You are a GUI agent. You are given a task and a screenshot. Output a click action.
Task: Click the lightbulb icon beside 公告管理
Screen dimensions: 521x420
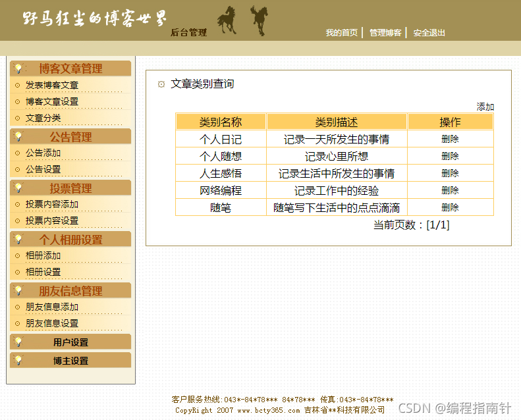18,136
